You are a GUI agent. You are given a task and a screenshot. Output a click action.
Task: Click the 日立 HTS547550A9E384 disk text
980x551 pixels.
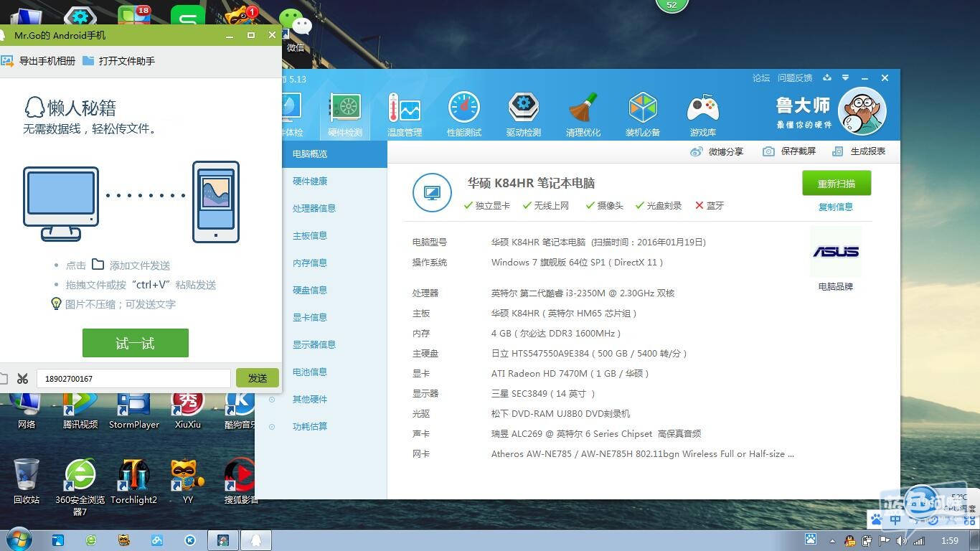click(x=590, y=353)
